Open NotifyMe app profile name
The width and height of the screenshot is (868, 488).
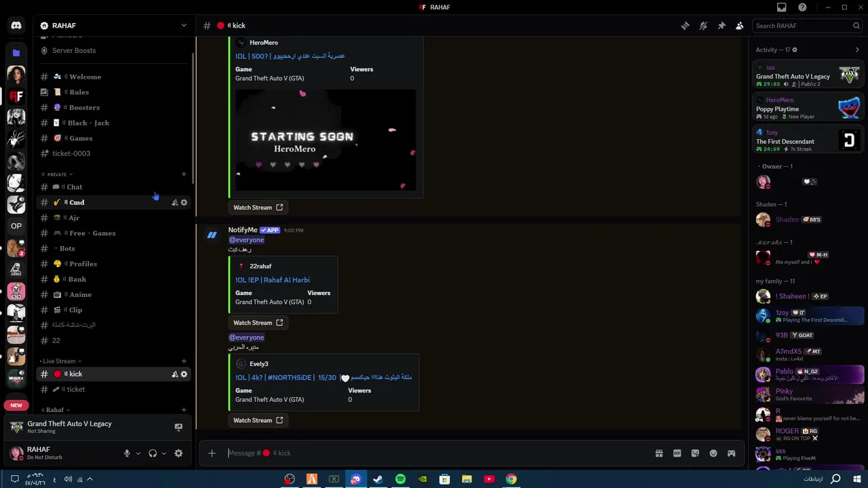243,230
